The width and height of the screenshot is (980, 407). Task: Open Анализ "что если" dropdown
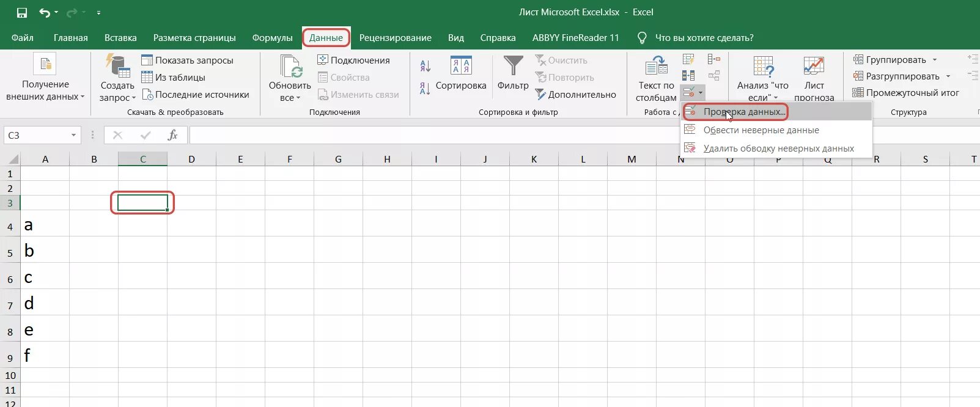pos(763,79)
